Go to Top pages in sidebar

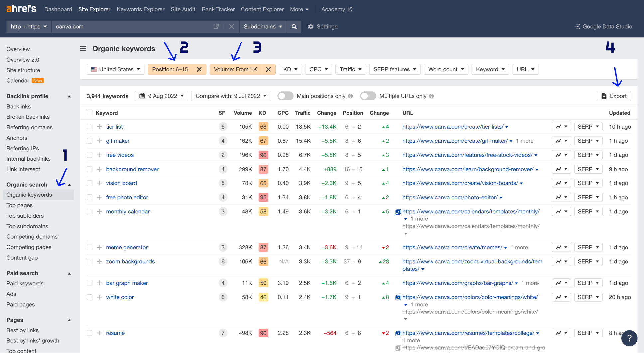coord(20,205)
